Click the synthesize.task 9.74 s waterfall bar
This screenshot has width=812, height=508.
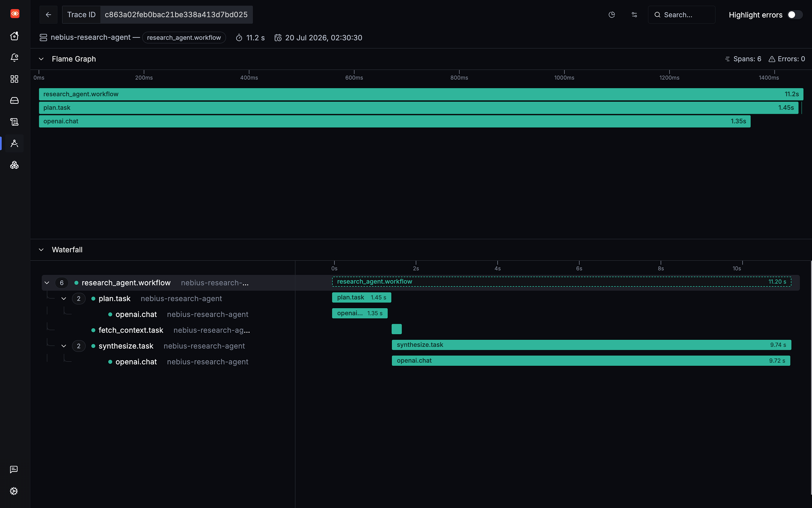tap(591, 345)
